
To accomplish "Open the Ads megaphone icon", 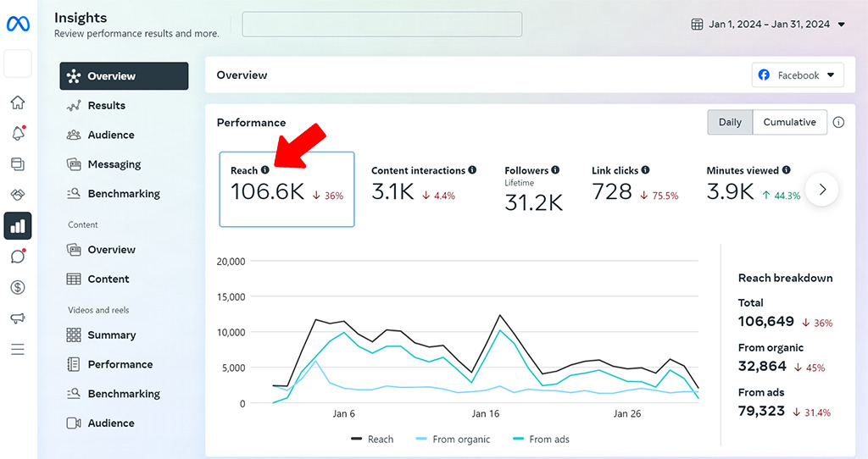I will 18,318.
